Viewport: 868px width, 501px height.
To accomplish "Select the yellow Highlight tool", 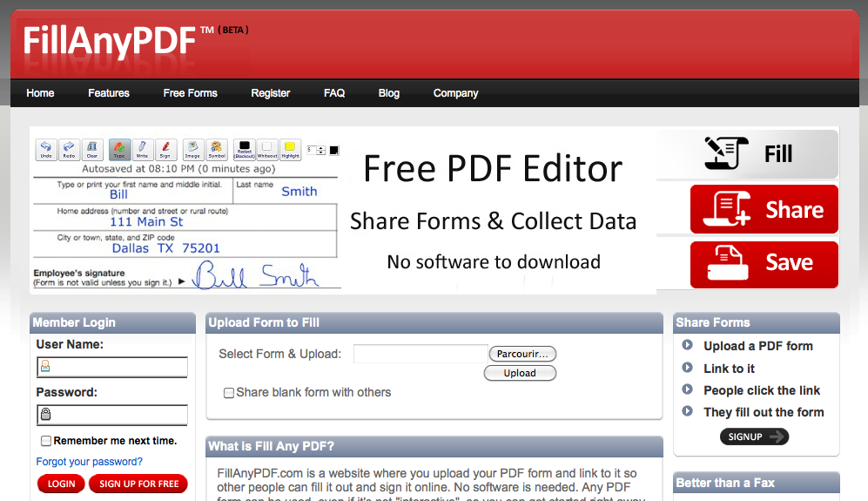I will click(290, 150).
